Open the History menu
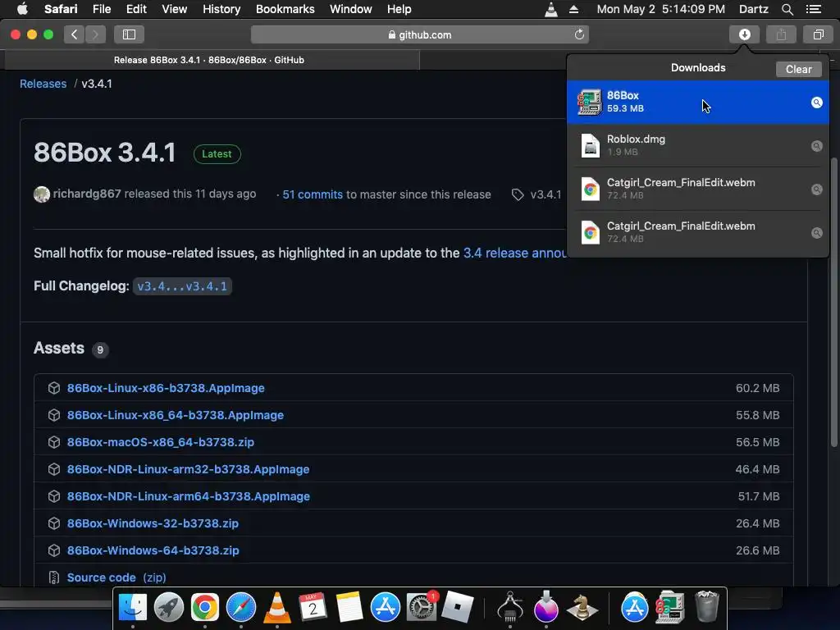Screen dimensions: 840x630 click(221, 9)
